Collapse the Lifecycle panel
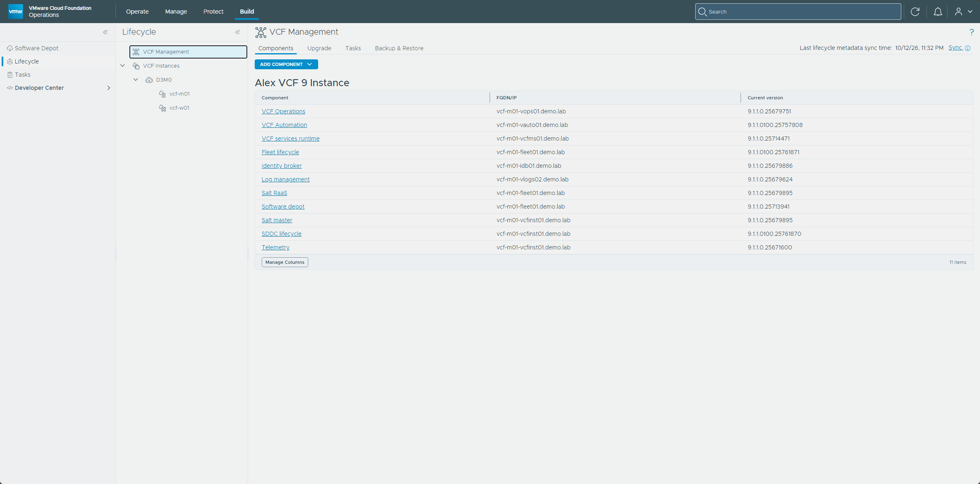This screenshot has height=484, width=980. pyautogui.click(x=238, y=32)
